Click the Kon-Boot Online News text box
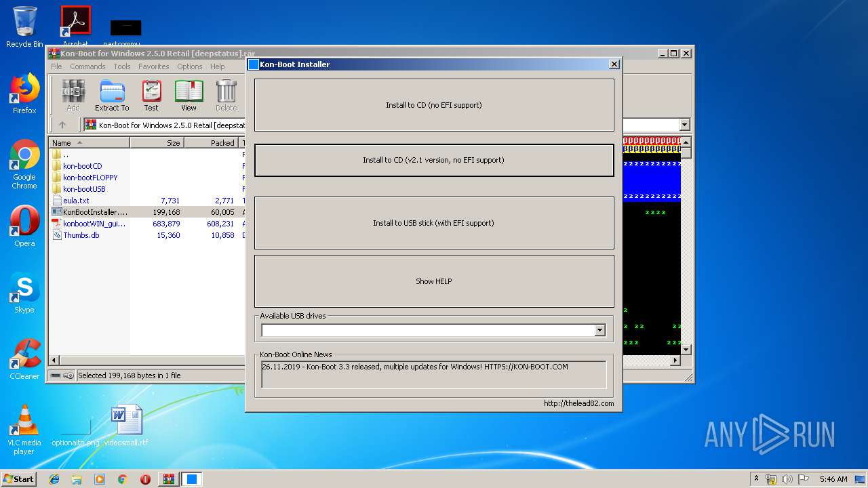The height and width of the screenshot is (488, 868). click(434, 374)
